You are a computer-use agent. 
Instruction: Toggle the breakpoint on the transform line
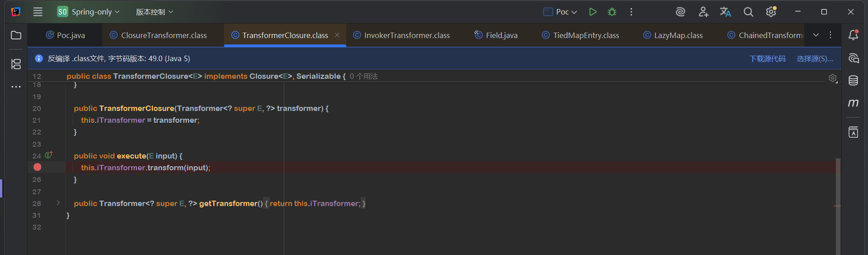38,168
